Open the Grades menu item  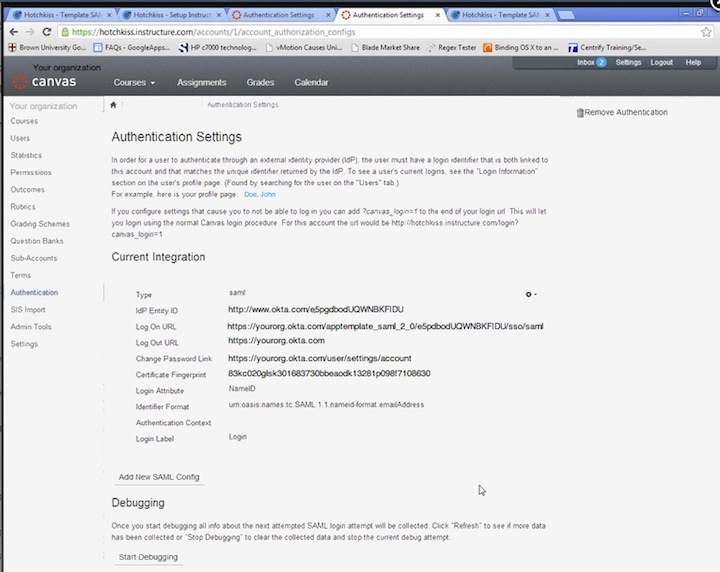pyautogui.click(x=260, y=83)
